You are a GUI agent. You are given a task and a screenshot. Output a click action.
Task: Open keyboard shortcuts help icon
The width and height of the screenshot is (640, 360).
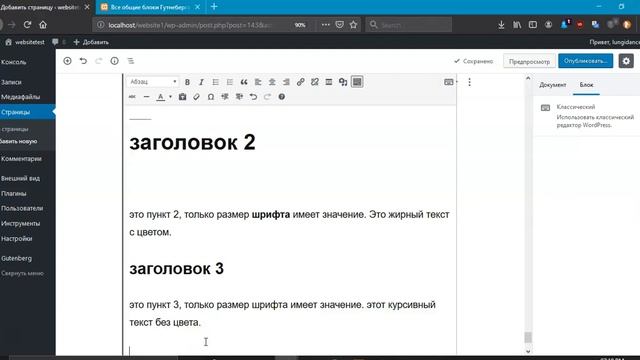[x=282, y=97]
